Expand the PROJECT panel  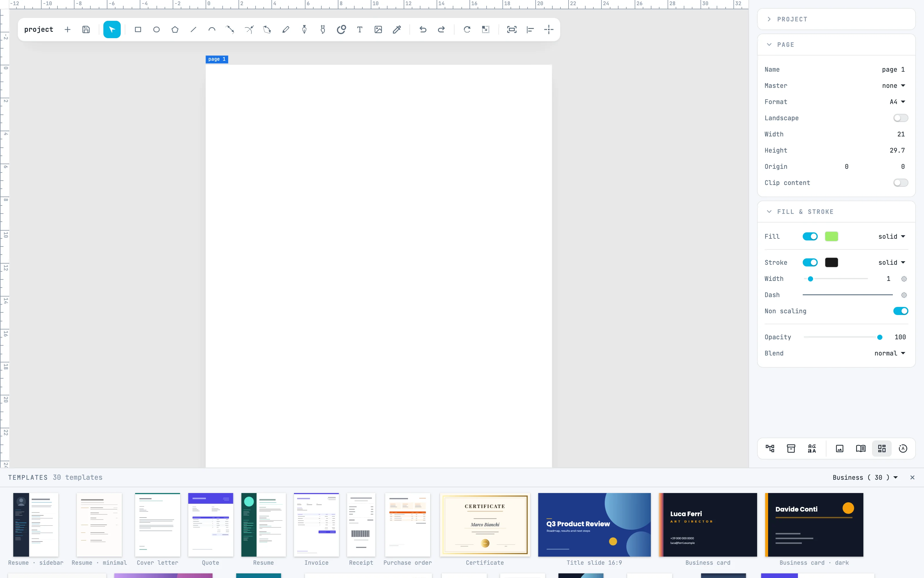[x=836, y=19]
